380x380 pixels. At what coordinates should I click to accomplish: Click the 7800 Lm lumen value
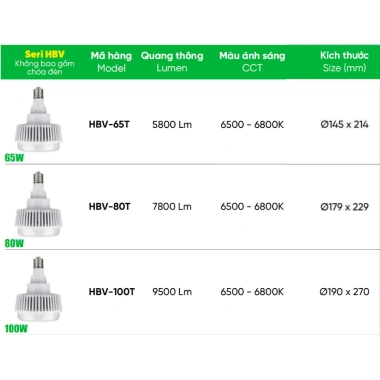tap(172, 207)
